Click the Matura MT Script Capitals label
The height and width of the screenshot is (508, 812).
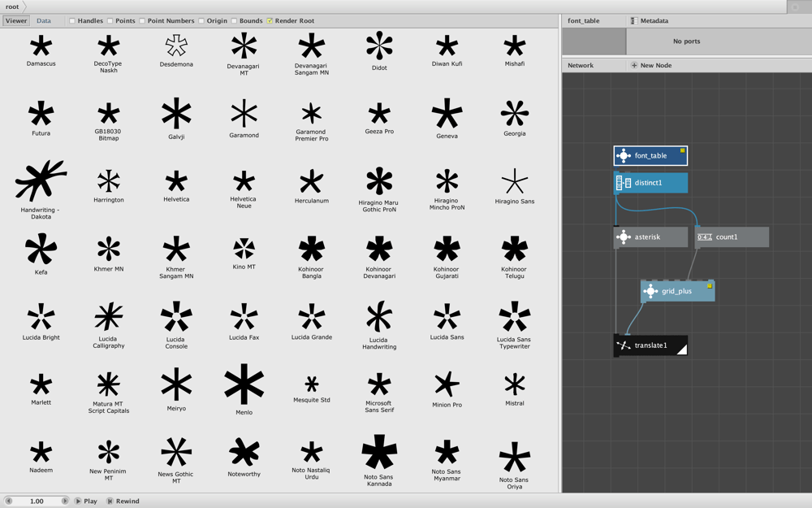pos(109,407)
